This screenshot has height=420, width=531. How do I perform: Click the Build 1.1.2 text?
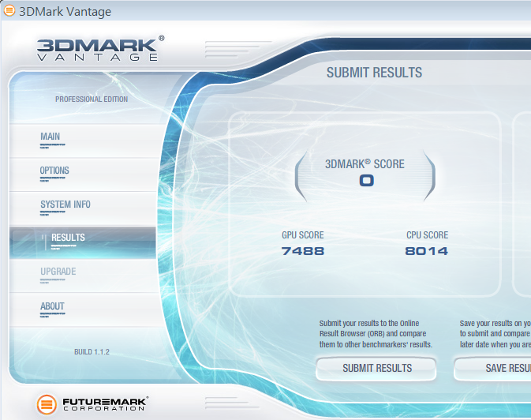tap(92, 352)
